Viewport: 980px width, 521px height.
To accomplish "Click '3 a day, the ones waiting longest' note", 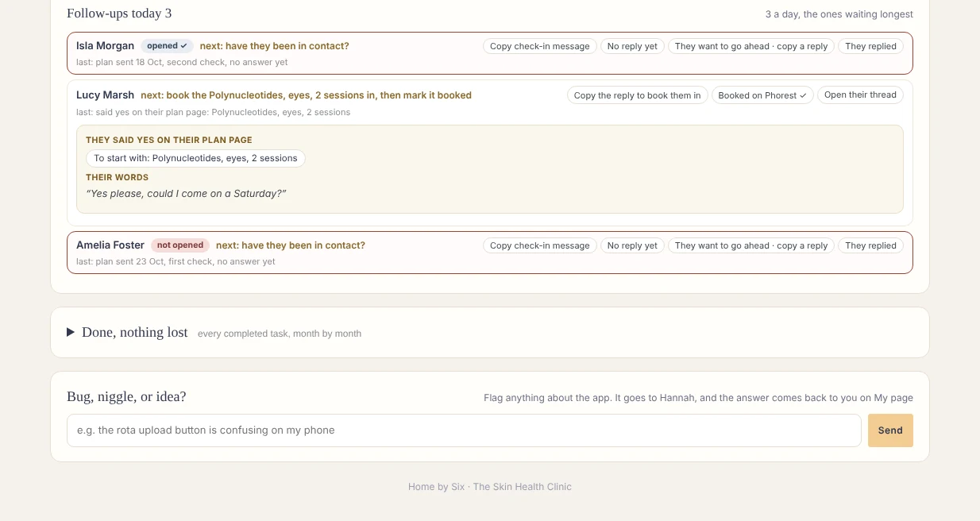I will pyautogui.click(x=839, y=14).
